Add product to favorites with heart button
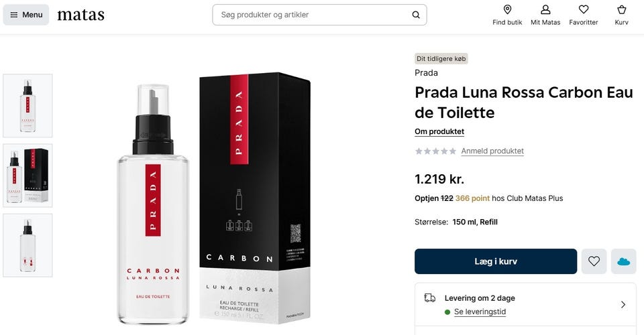 click(x=594, y=261)
